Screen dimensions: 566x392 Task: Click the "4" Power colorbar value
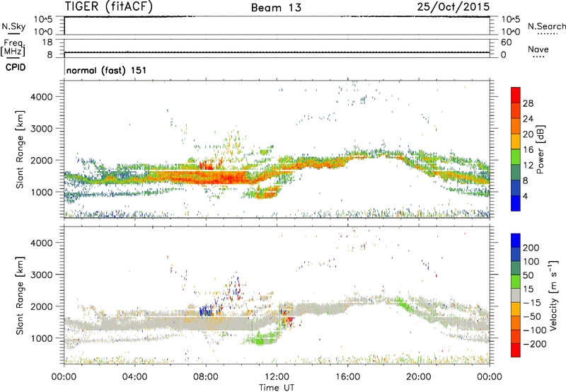click(x=525, y=196)
